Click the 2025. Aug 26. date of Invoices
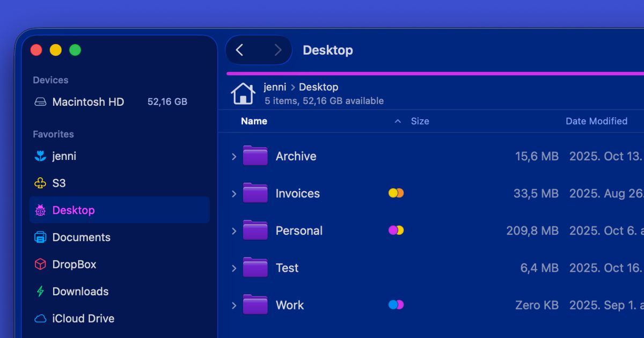644x338 pixels. pyautogui.click(x=606, y=194)
